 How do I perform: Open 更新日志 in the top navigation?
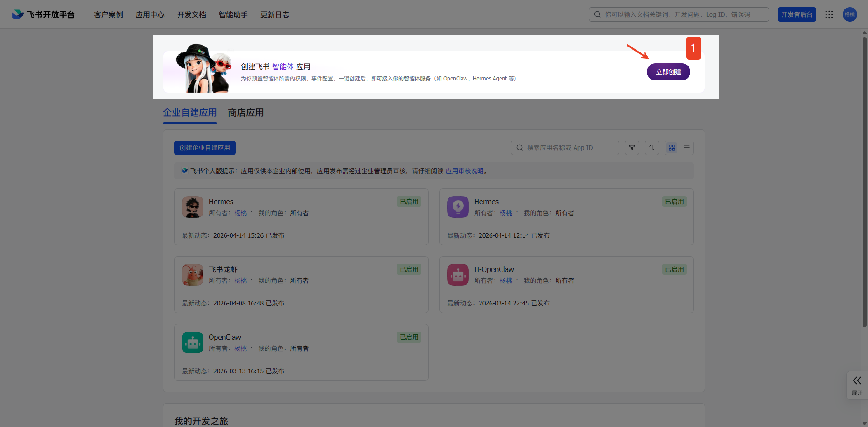[275, 14]
